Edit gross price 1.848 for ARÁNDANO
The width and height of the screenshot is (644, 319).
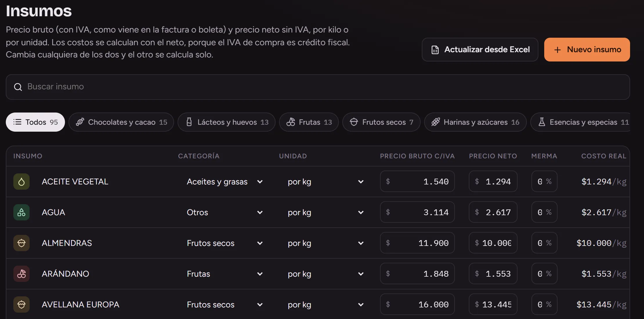pos(417,274)
